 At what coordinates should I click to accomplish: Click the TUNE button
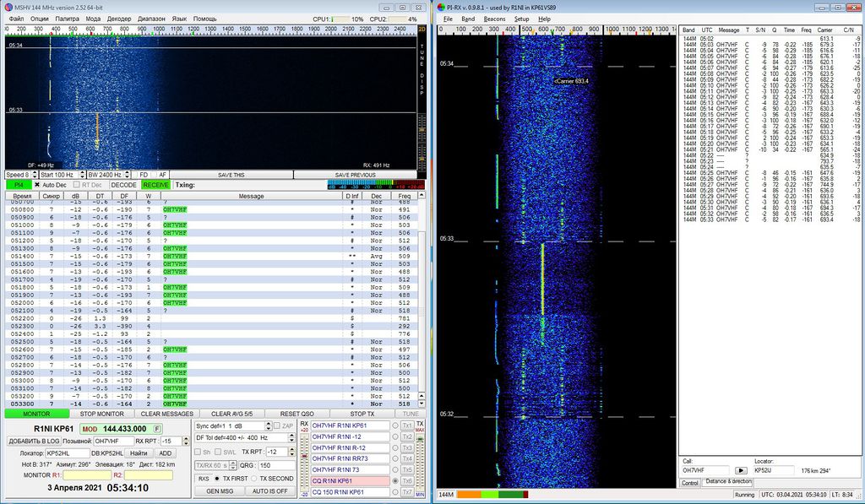tap(410, 414)
